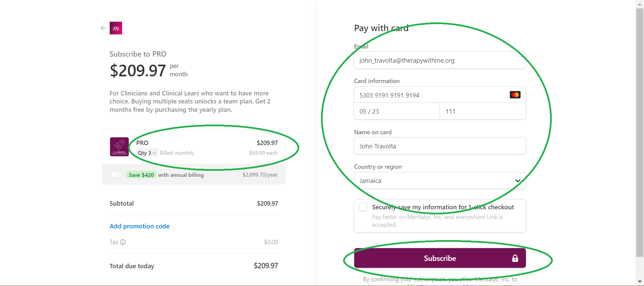Click the chevron arrow on the Jamaica selector
The image size is (644, 286).
(x=518, y=181)
